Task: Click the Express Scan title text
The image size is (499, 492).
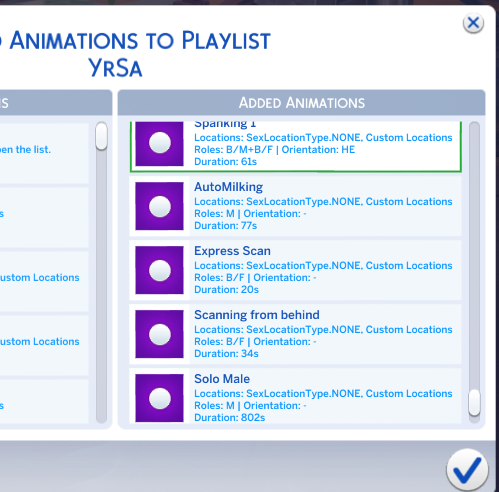Action: pyautogui.click(x=232, y=251)
